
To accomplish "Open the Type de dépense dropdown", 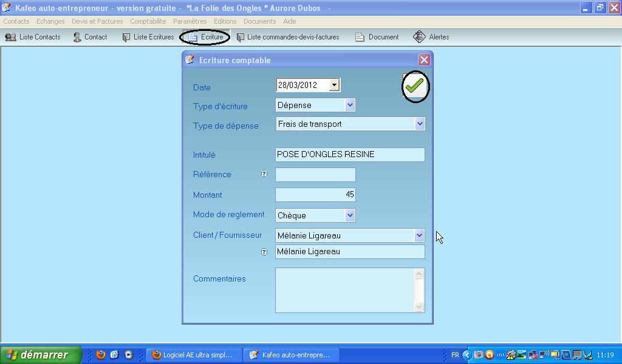I will 419,124.
